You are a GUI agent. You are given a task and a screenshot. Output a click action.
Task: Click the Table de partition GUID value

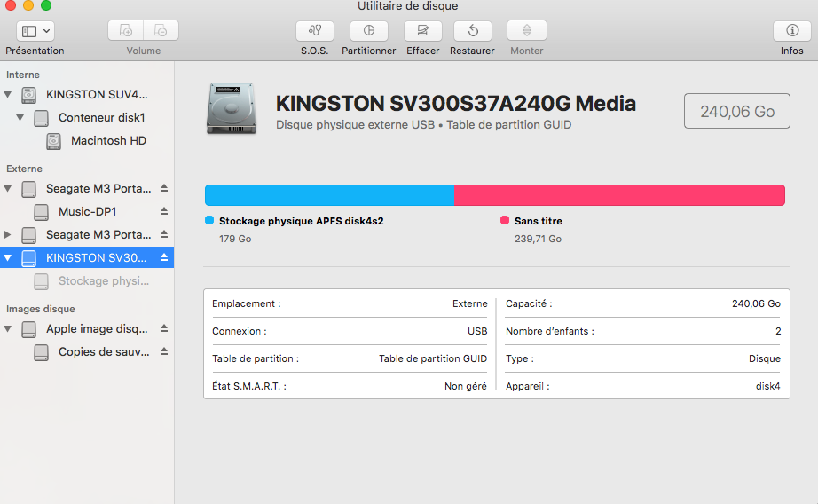pyautogui.click(x=433, y=358)
